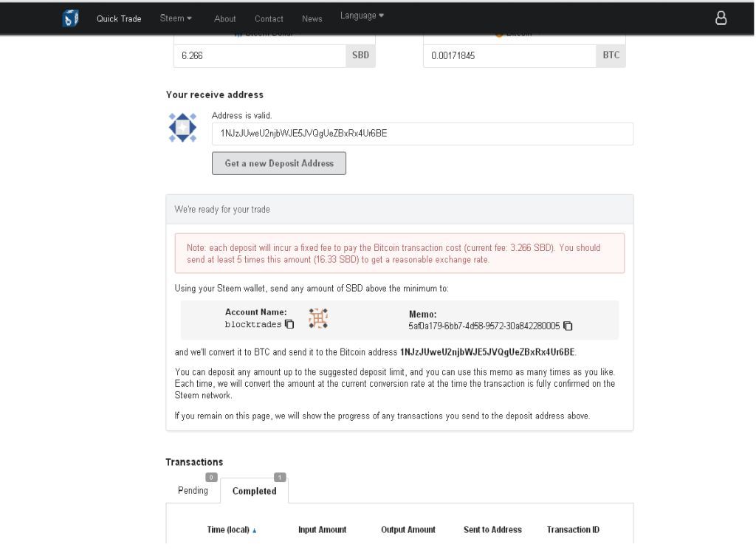Click the receive address identicon
This screenshot has height=550, width=756.
tap(182, 128)
